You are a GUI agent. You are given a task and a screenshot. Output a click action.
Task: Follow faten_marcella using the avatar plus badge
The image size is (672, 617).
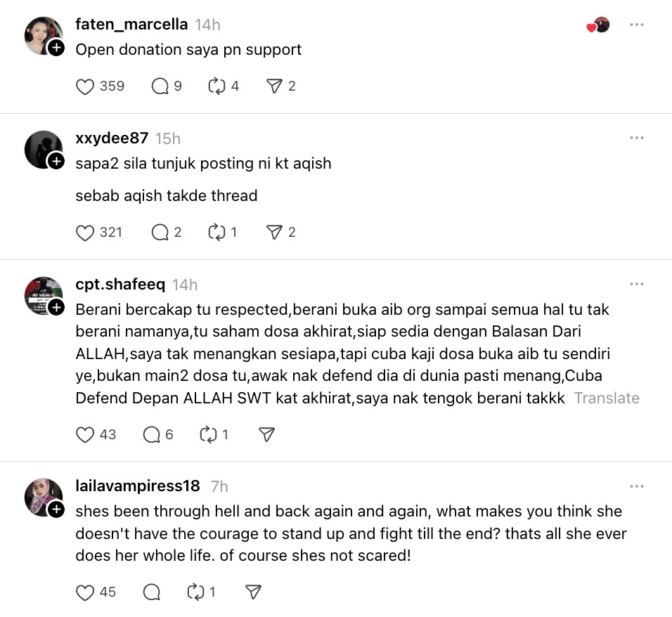click(x=56, y=48)
